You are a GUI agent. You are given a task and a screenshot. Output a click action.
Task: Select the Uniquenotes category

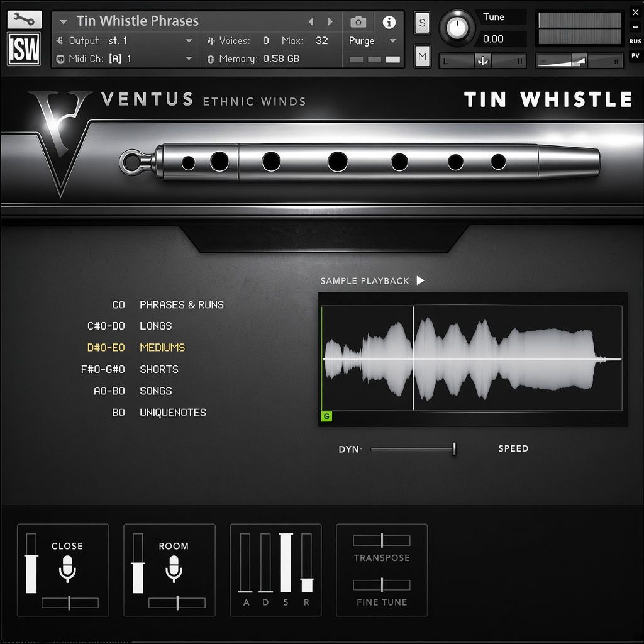[173, 413]
